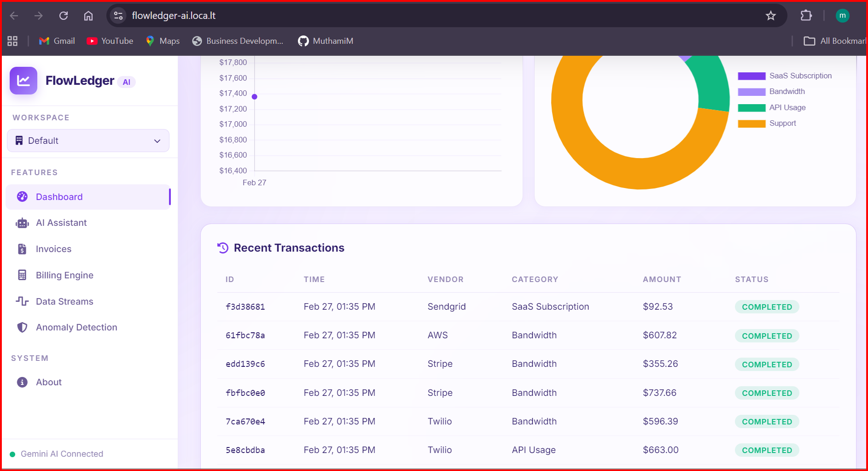Expand the Default workspace dropdown

tap(88, 141)
